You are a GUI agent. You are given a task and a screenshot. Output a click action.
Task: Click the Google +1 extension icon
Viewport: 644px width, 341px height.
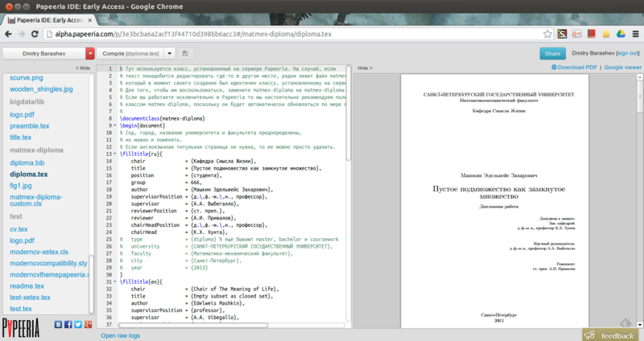coord(576,34)
